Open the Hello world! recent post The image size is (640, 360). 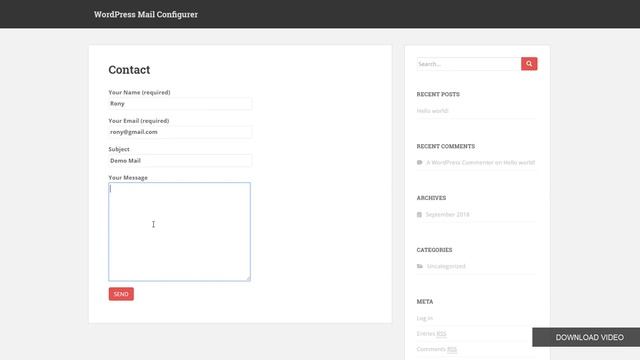coord(432,111)
